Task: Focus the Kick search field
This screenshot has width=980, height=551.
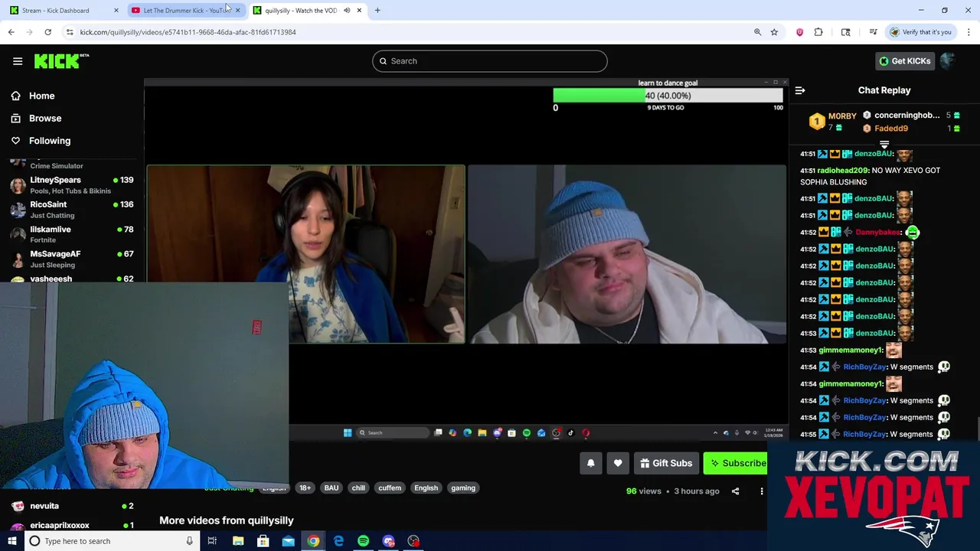Action: [490, 61]
